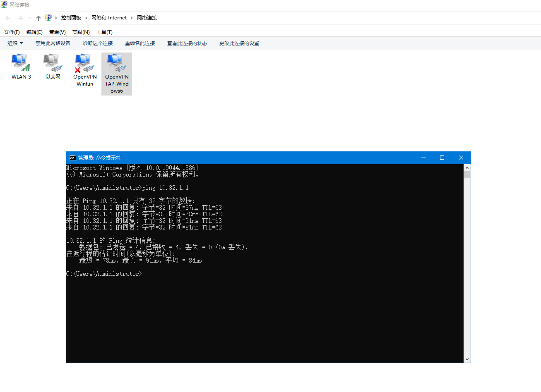Image resolution: width=541 pixels, height=392 pixels.
Task: Open the 组织 dropdown menu
Action: 15,43
